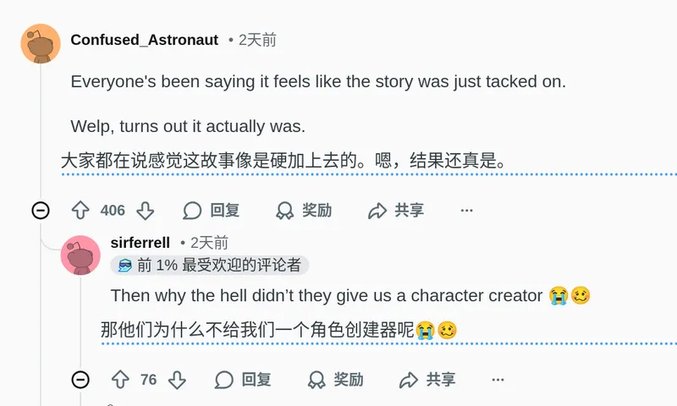This screenshot has height=406, width=677.
Task: Open sirferrell's pink avatar profile
Action: (80, 255)
